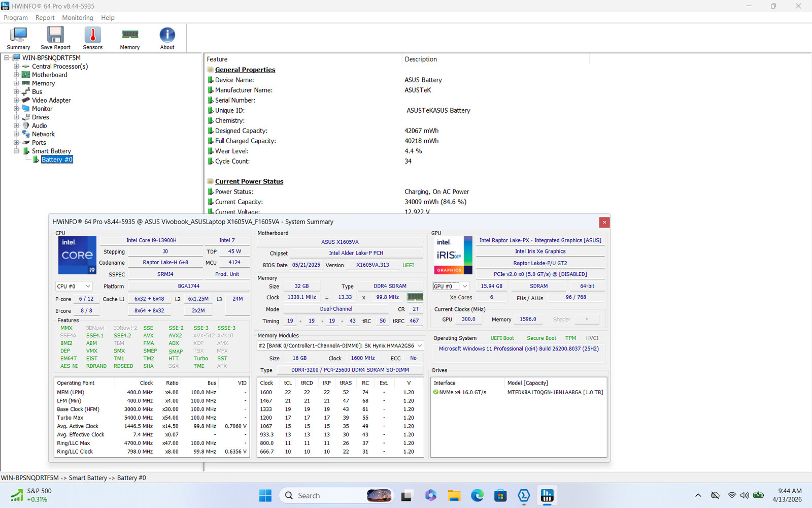Click the Turbo Max operating point row
812x508 pixels.
coord(151,418)
